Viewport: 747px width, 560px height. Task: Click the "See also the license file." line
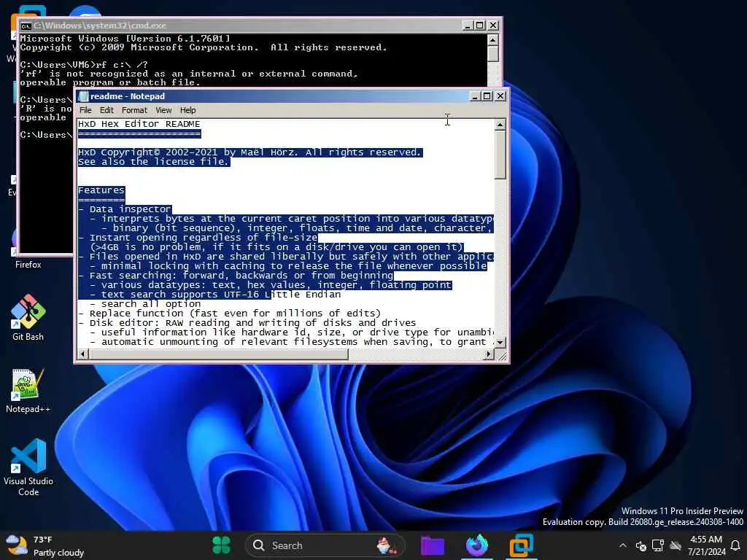click(153, 162)
